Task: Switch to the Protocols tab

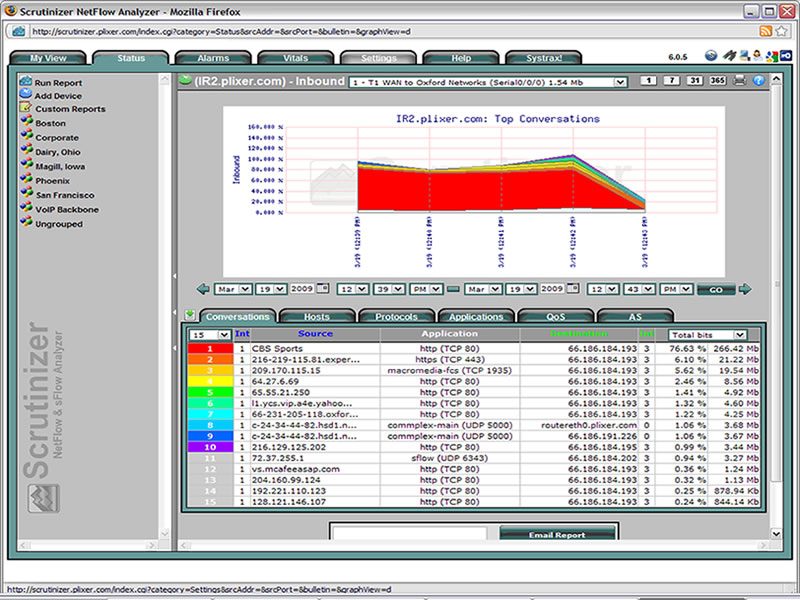Action: point(396,317)
